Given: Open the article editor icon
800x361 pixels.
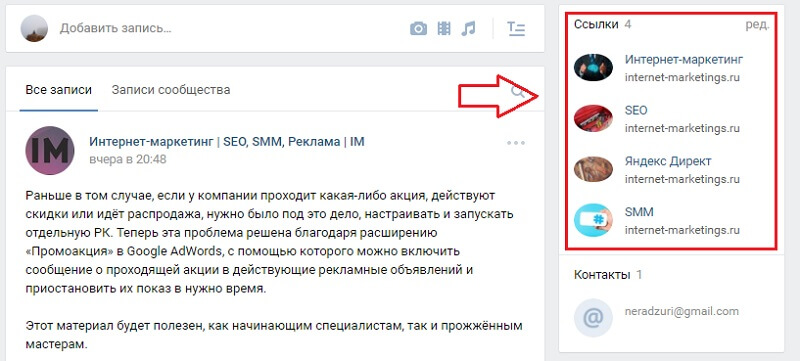Looking at the screenshot, I should 516,29.
